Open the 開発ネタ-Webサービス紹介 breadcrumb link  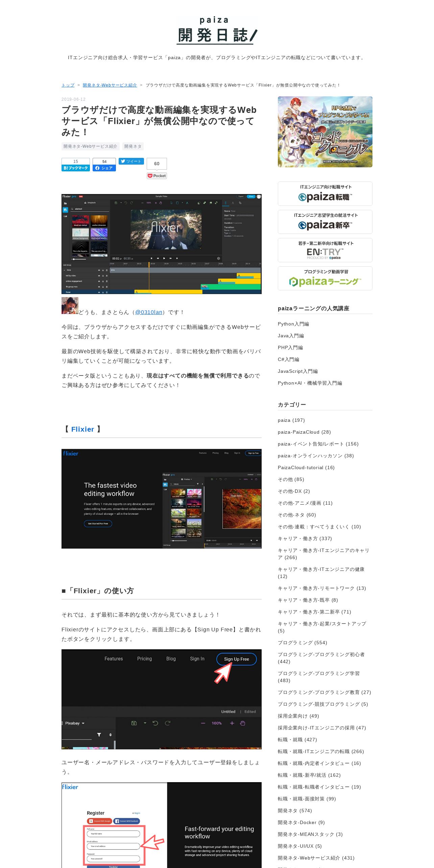110,85
